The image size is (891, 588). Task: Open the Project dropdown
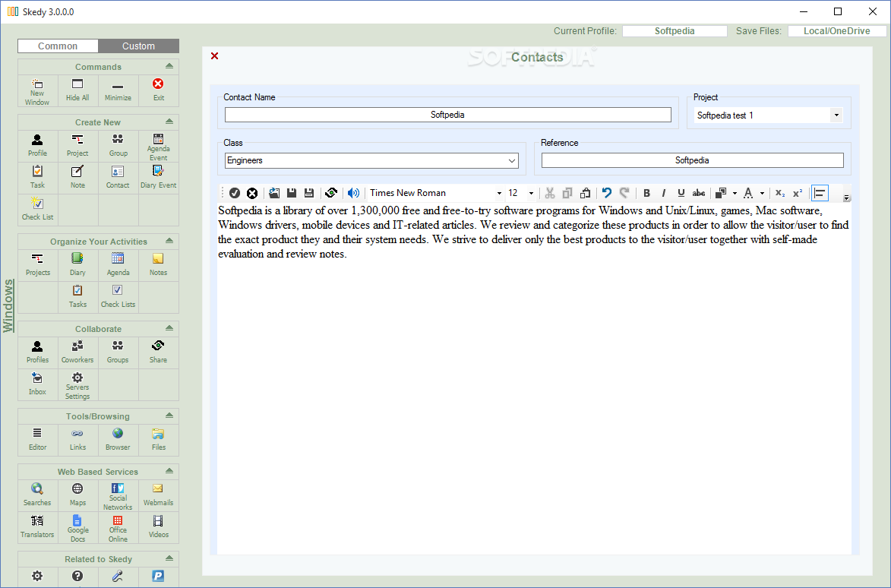click(x=836, y=115)
